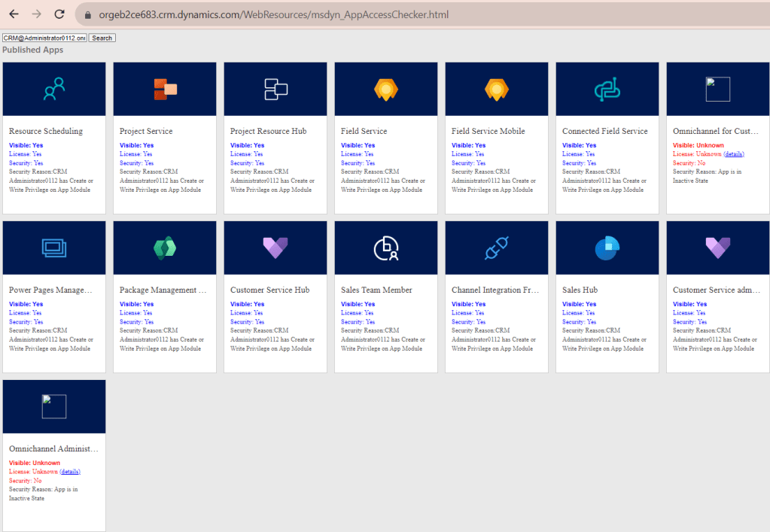Open the Field Service Mobile icon
Image resolution: width=770 pixels, height=532 pixels.
click(x=497, y=89)
